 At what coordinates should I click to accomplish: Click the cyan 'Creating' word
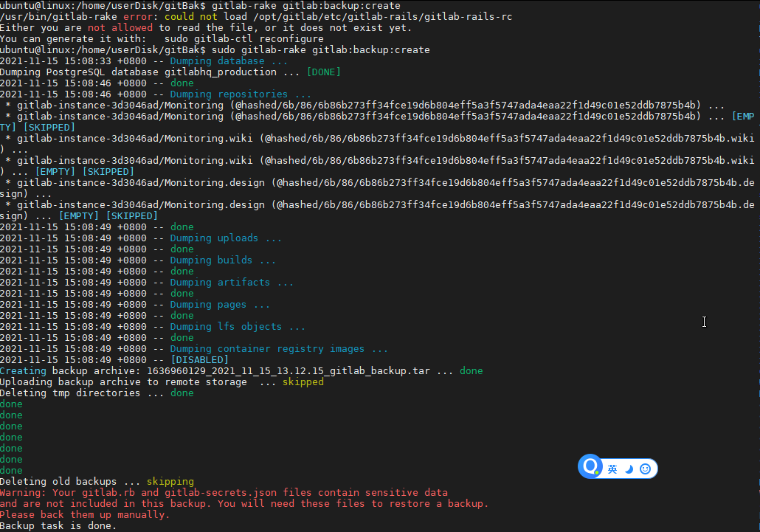pos(24,371)
